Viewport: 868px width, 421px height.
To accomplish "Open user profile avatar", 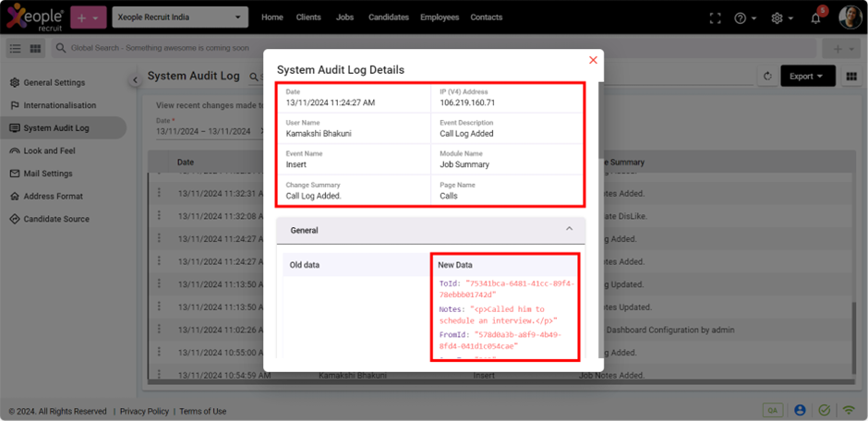I will pyautogui.click(x=850, y=18).
